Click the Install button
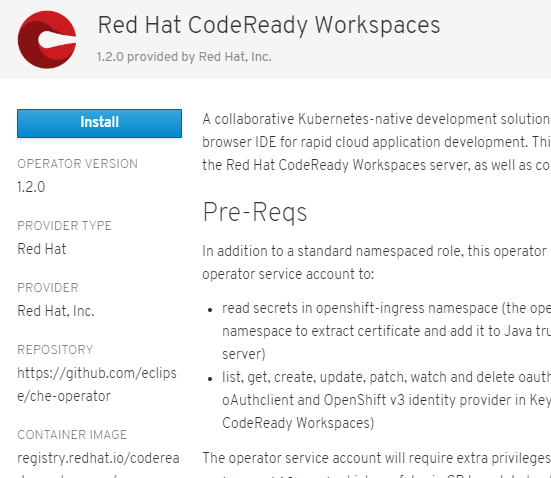The width and height of the screenshot is (551, 478). tap(99, 123)
